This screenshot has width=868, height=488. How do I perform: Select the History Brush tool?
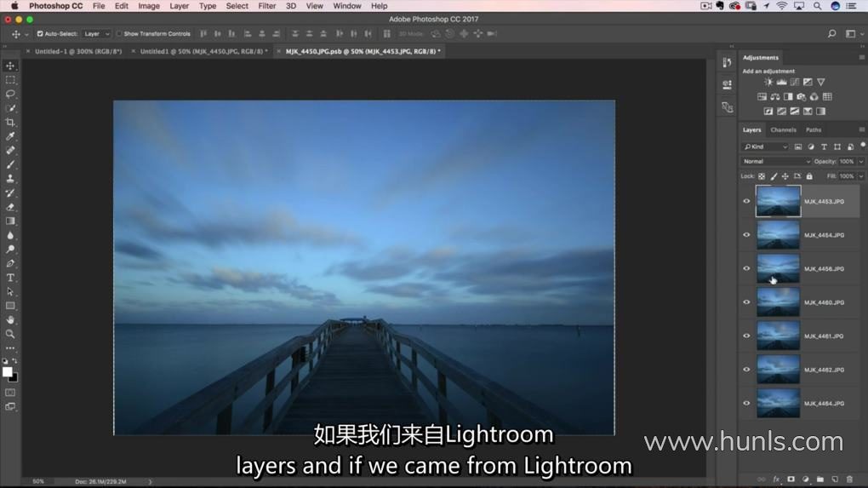(x=10, y=192)
